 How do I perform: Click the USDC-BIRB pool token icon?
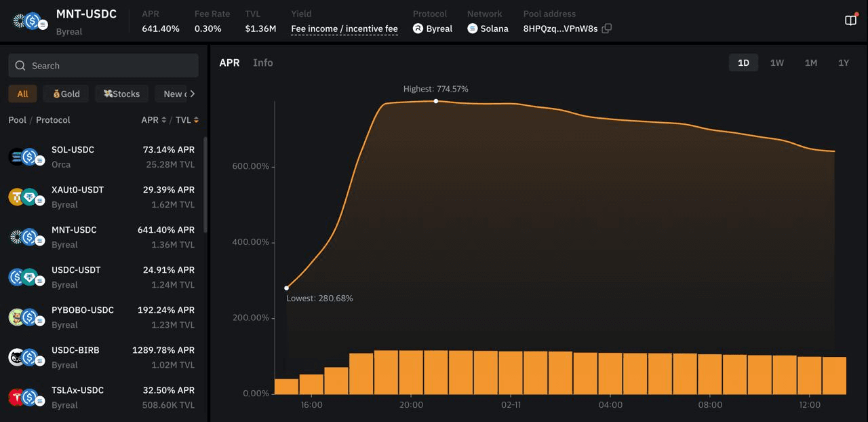point(23,357)
